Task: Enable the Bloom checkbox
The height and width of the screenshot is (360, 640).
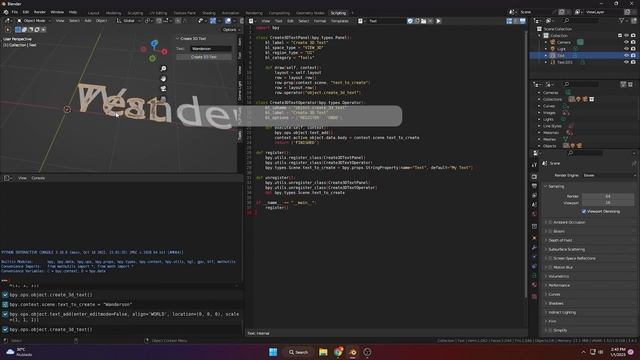Action: pyautogui.click(x=550, y=231)
